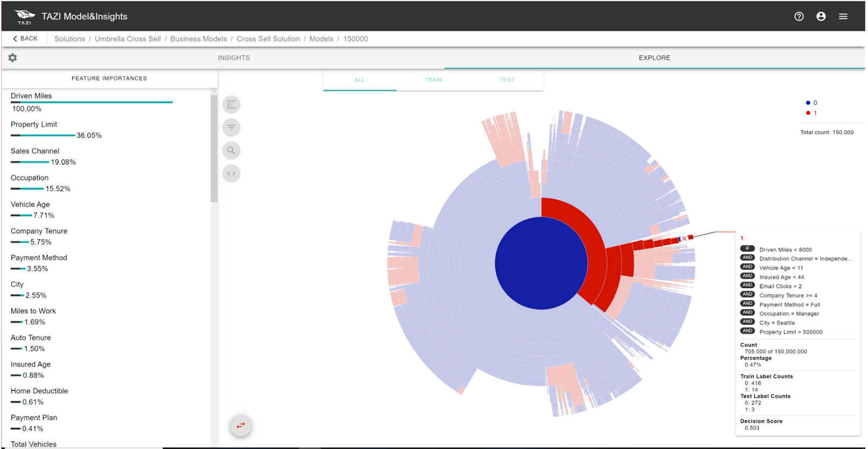Toggle class 0 blue legend item
This screenshot has width=868, height=449.
pyautogui.click(x=812, y=103)
